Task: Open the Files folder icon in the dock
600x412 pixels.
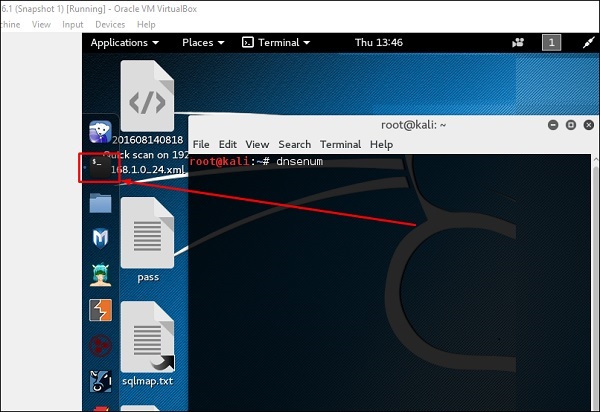Action: pos(100,202)
